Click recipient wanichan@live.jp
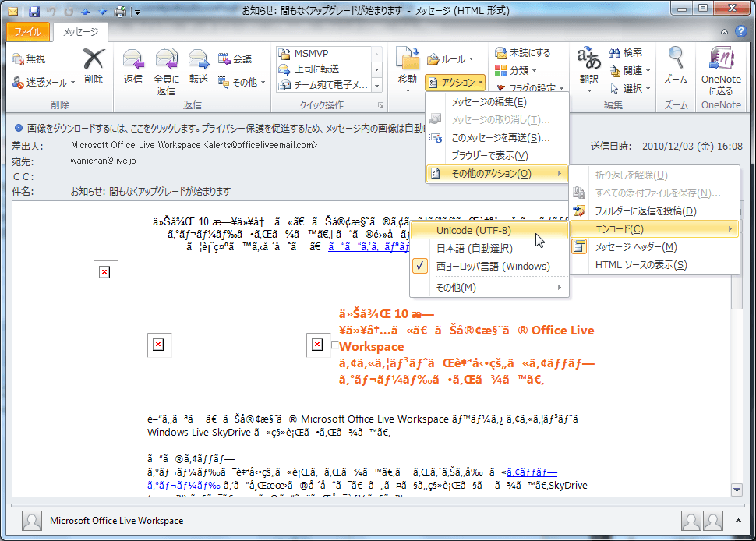This screenshot has height=541, width=756. point(103,161)
